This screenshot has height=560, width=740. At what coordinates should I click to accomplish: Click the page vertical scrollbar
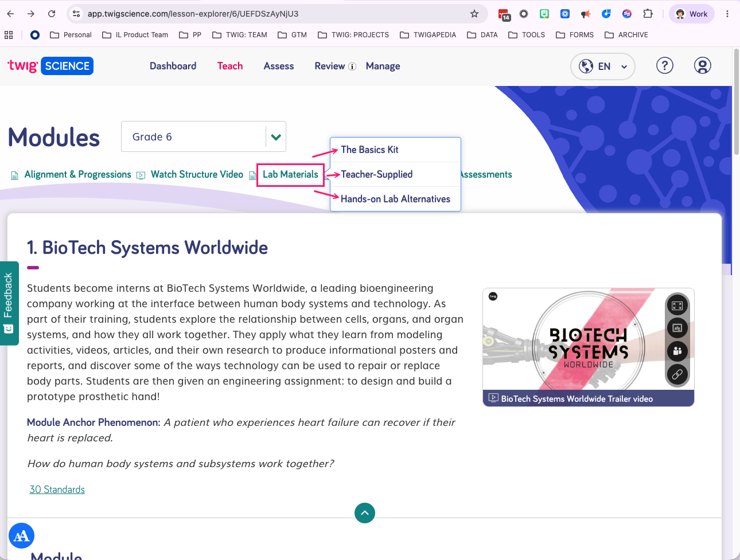pyautogui.click(x=736, y=101)
